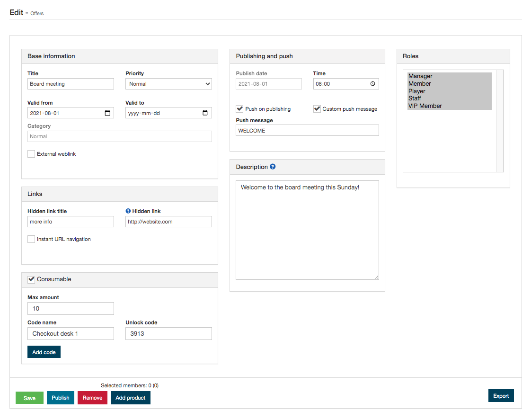Screen dimensions: 531x420
Task: Click the Max amount field
Action: click(71, 309)
